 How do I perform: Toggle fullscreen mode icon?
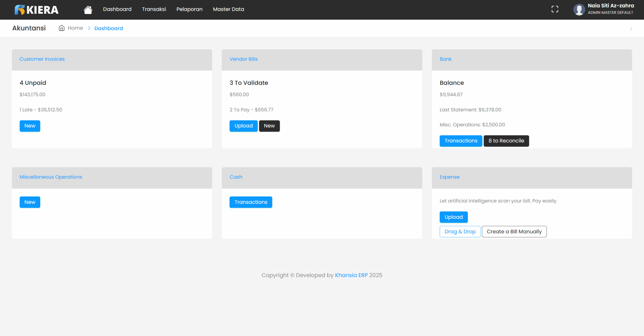click(x=555, y=9)
